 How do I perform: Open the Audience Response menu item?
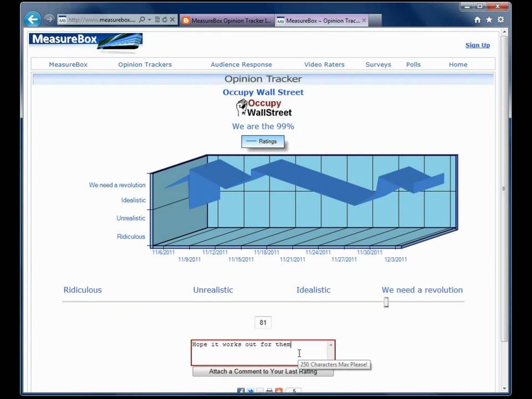click(241, 64)
